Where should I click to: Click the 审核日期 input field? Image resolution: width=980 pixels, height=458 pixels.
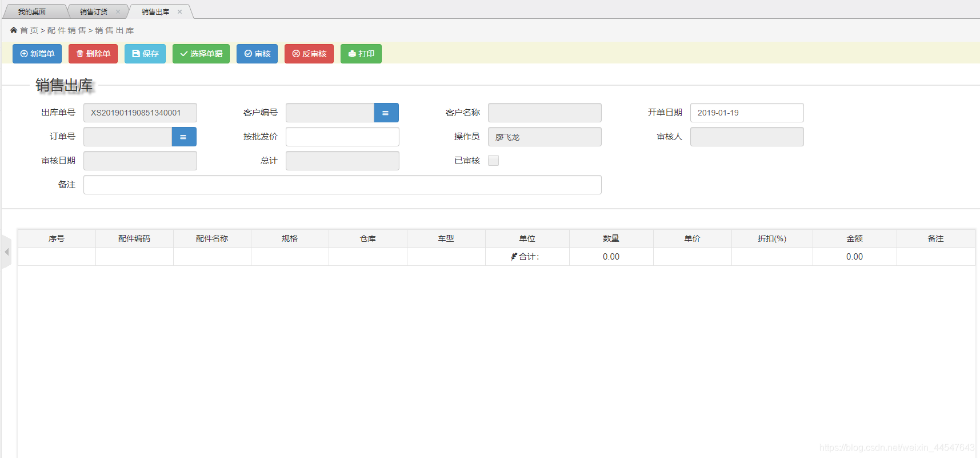[140, 161]
